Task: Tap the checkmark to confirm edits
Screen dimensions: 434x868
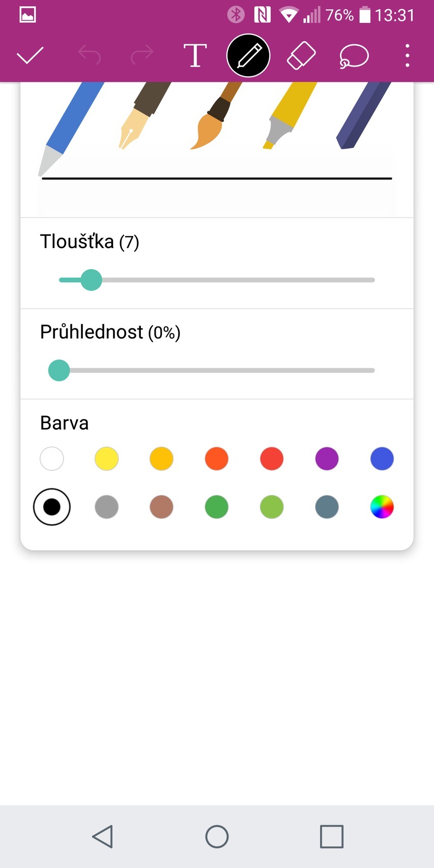Action: tap(30, 55)
